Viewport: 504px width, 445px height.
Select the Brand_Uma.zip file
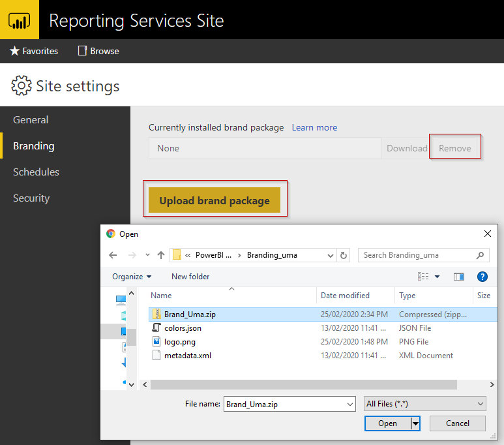coord(323,315)
